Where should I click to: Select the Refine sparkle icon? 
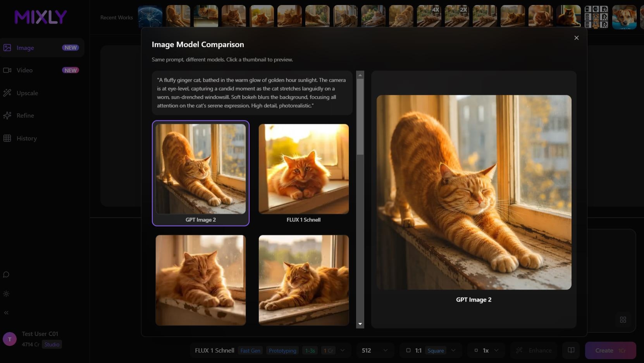(x=7, y=115)
